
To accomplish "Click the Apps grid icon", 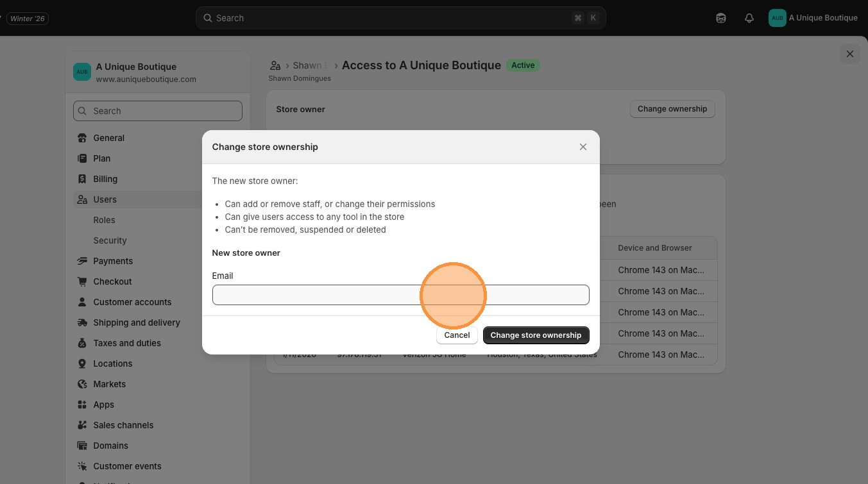I will click(82, 405).
